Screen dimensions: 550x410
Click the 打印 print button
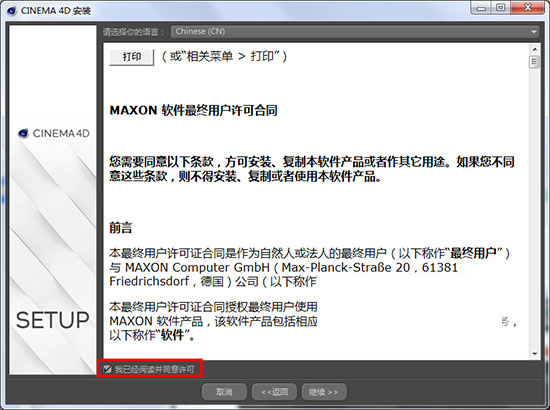coord(132,57)
